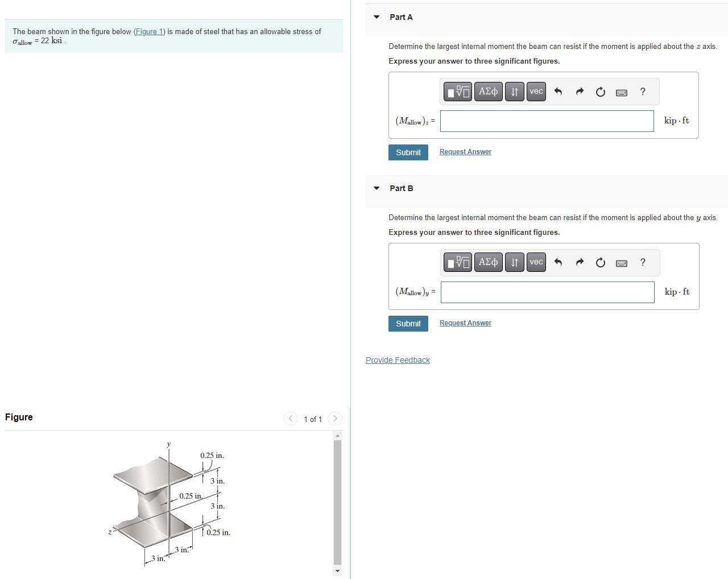
Task: Insert vec notation in Part B toolbar
Action: tap(536, 262)
